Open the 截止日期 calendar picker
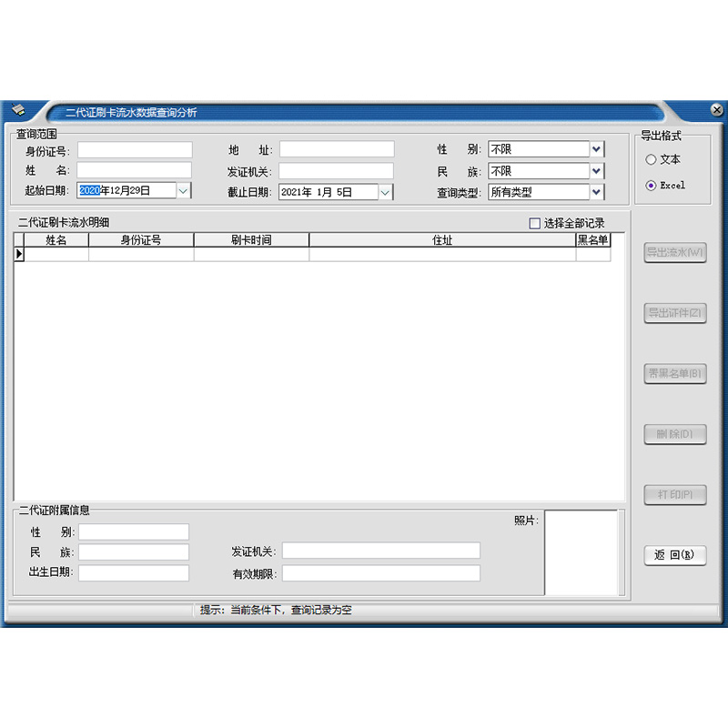728x728 pixels. click(385, 192)
